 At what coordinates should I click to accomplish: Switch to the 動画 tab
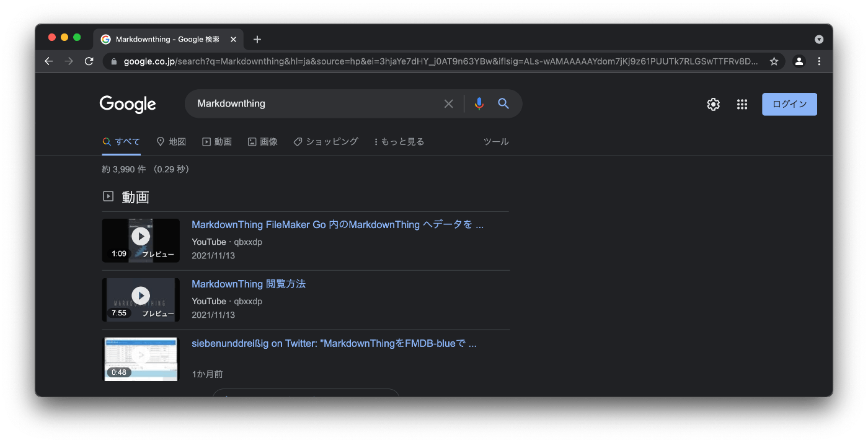[217, 141]
